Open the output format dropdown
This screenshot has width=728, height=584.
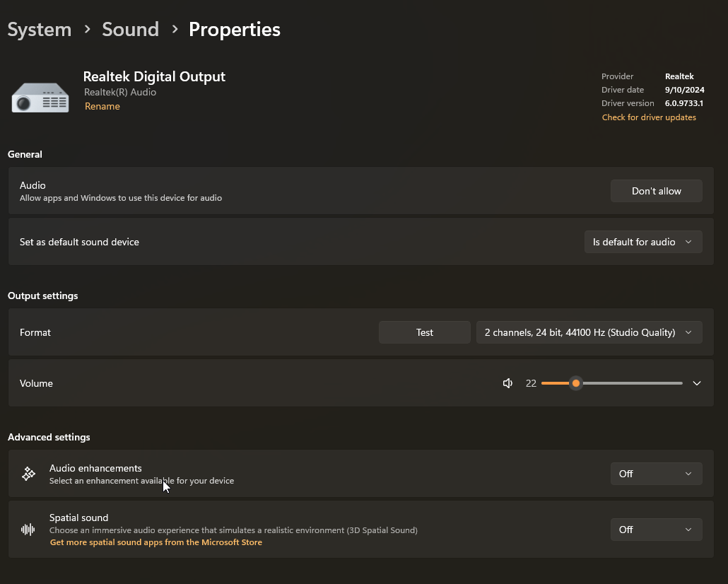589,332
